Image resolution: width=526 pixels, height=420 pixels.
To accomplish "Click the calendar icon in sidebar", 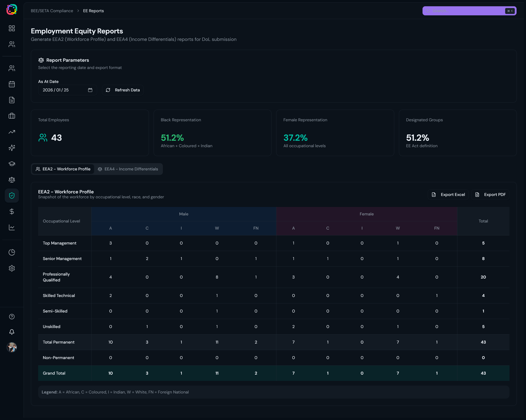I will [x=12, y=84].
